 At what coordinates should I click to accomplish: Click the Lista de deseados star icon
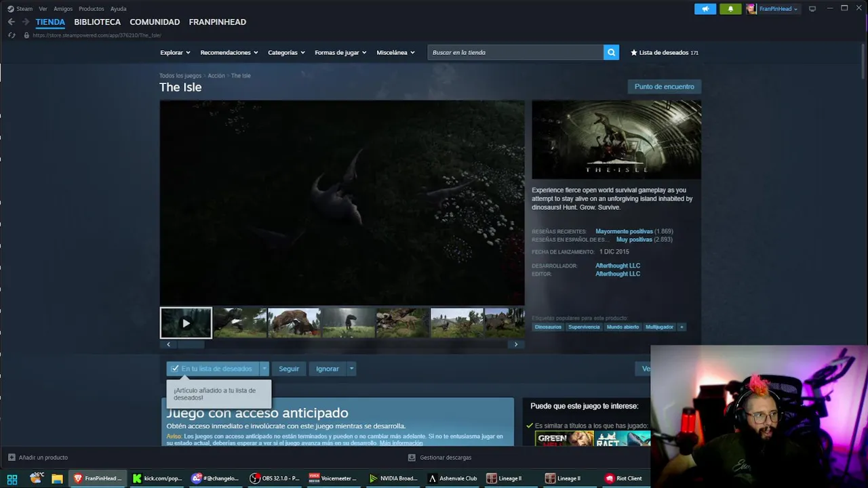pyautogui.click(x=634, y=52)
